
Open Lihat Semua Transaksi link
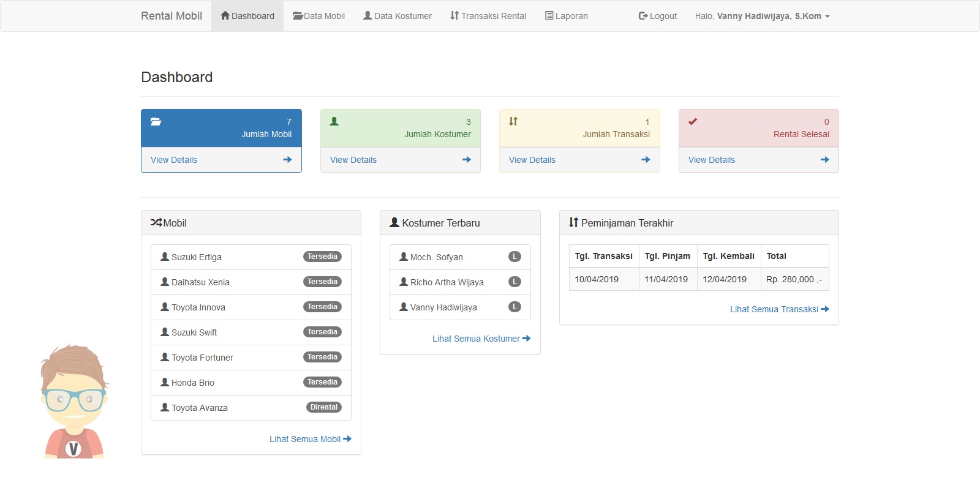(x=779, y=309)
